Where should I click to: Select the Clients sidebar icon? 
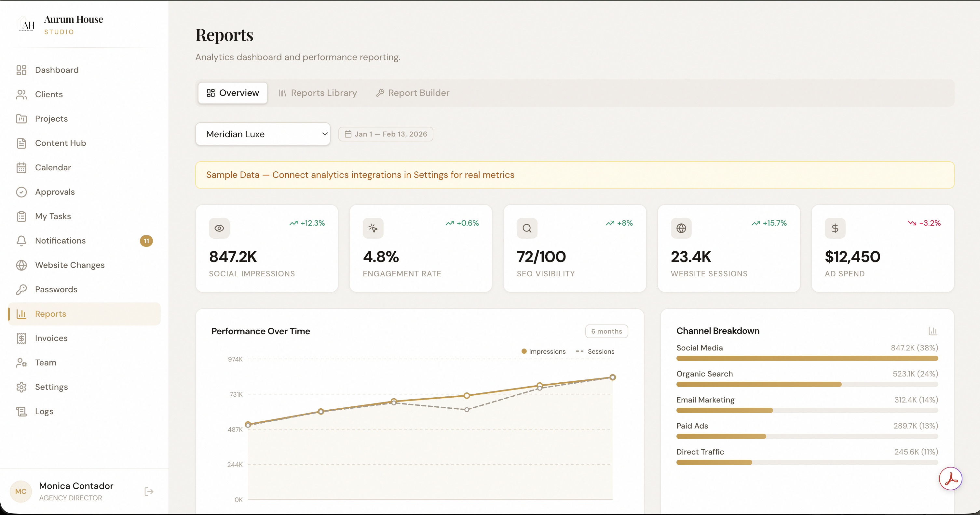tap(22, 94)
